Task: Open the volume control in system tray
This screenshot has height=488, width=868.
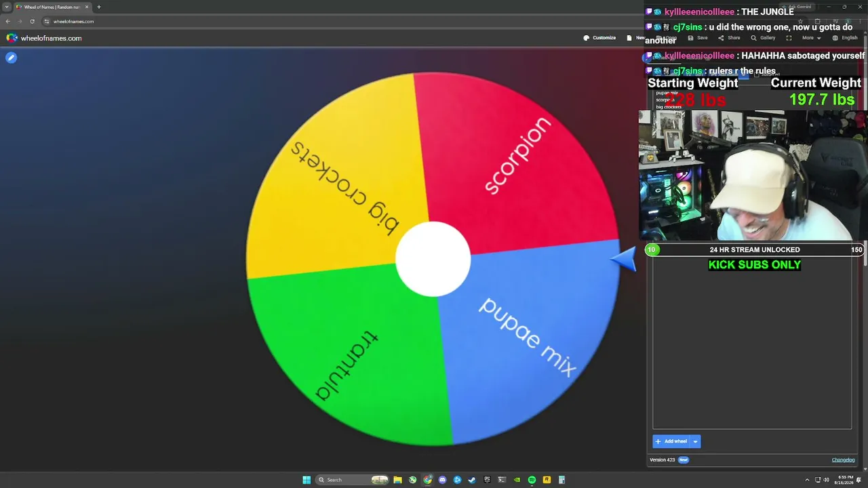Action: 827,480
